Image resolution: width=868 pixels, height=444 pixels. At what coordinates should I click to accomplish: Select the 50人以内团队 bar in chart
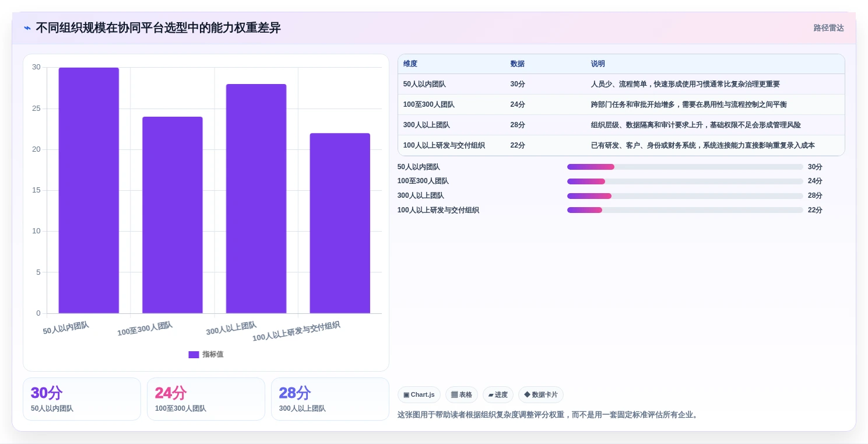[x=89, y=191]
